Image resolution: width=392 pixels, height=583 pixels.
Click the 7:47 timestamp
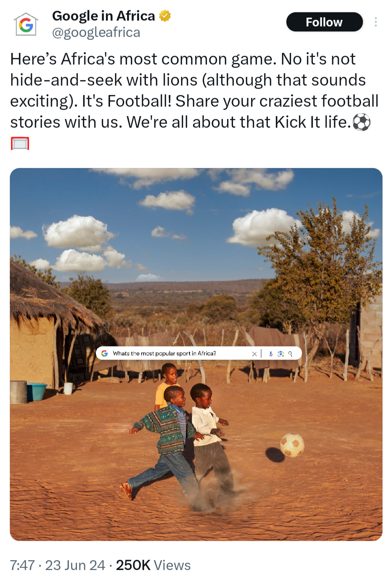(x=23, y=565)
